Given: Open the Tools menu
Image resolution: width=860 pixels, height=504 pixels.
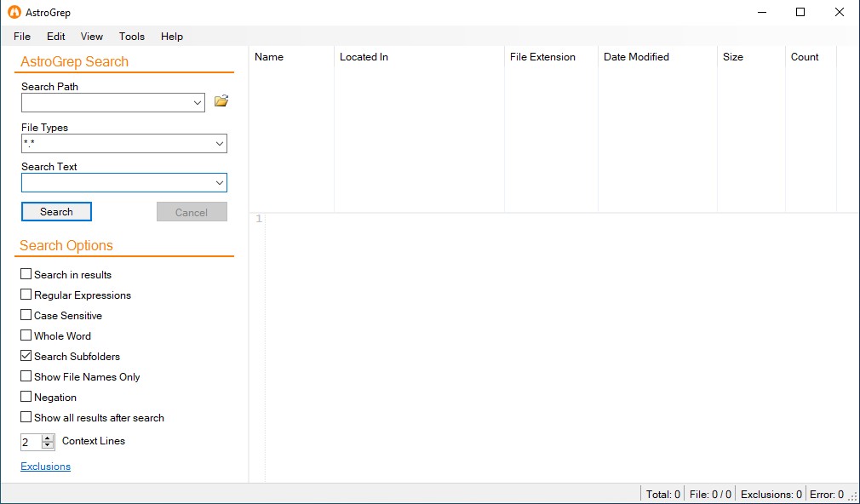Looking at the screenshot, I should (132, 37).
